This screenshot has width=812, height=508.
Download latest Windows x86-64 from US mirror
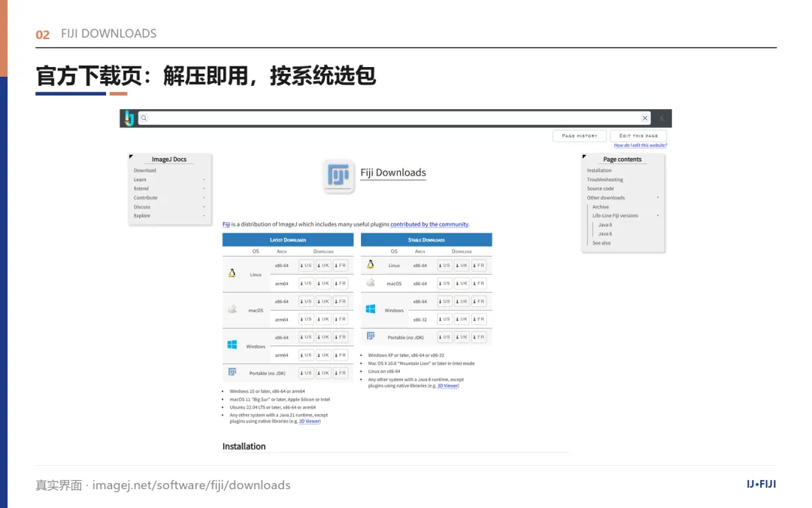coord(306,337)
